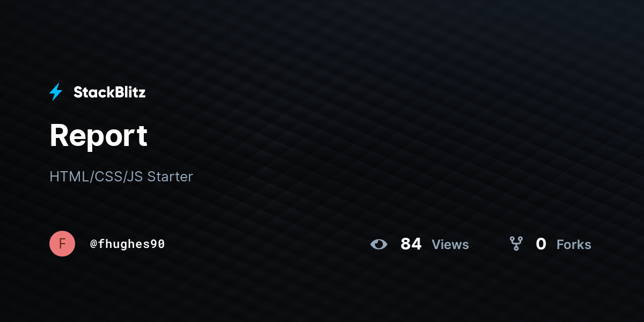The height and width of the screenshot is (322, 644).
Task: Click the StackBlitz brand name text
Action: pyautogui.click(x=109, y=92)
